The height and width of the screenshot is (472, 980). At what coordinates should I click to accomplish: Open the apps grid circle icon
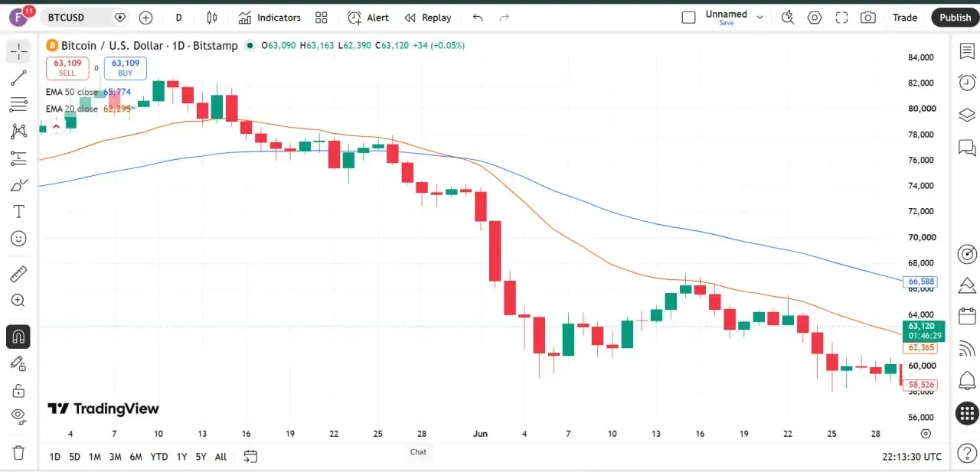[x=967, y=414]
